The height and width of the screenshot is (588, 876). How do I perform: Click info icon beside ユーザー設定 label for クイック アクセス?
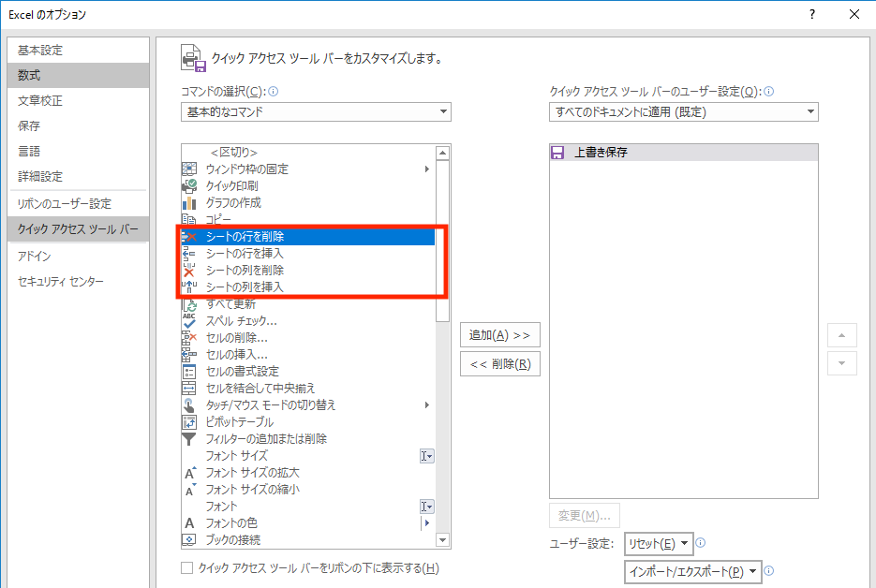coord(769,92)
